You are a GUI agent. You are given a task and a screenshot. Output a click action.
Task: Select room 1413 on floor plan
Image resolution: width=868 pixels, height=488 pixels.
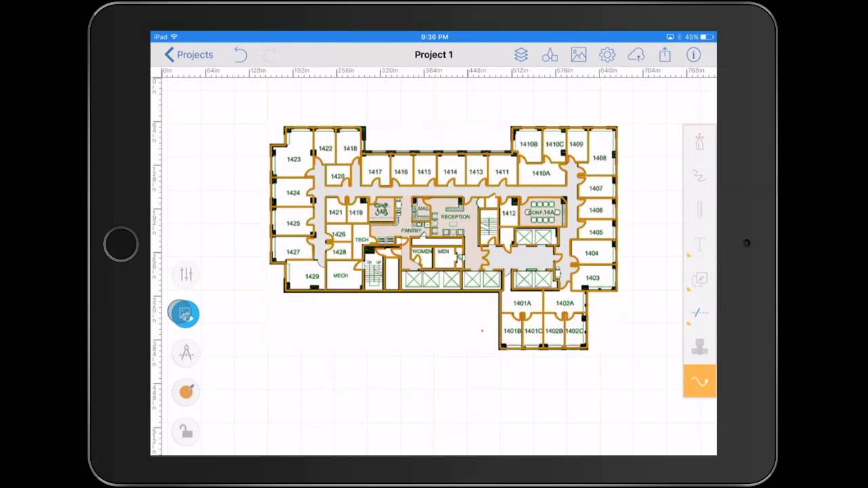pos(476,172)
